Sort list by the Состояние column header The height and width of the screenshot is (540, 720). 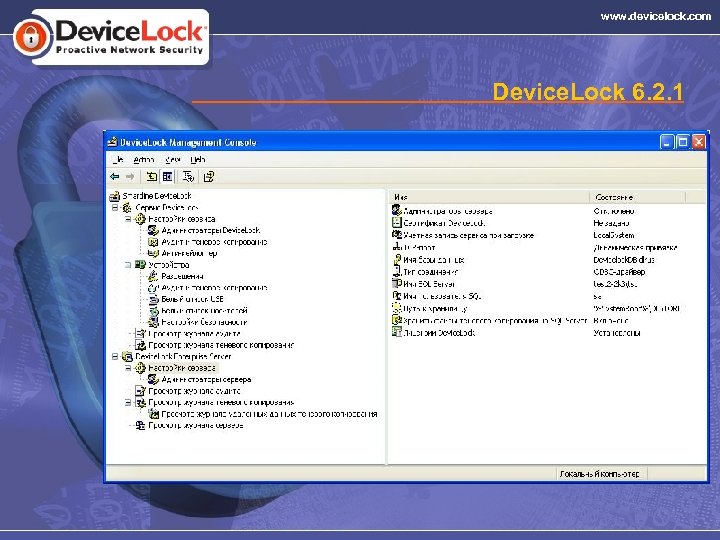[637, 197]
